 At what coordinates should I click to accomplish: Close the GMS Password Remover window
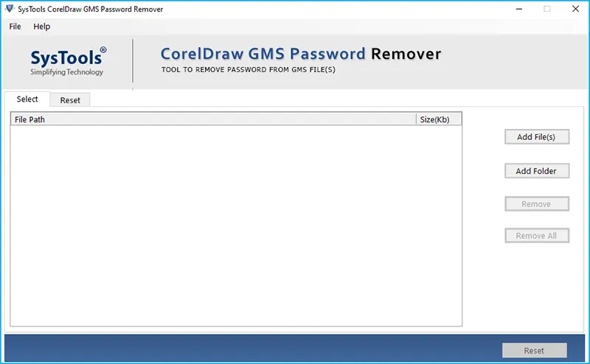click(575, 9)
